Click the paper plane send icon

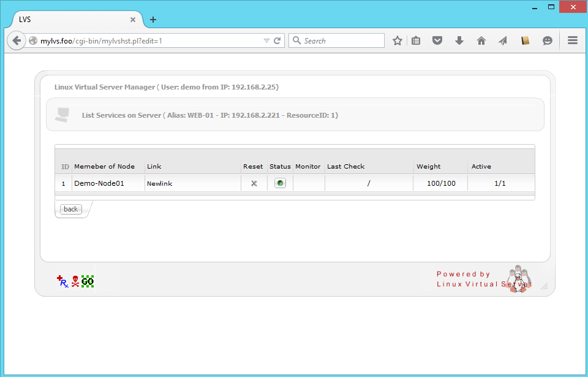point(502,40)
